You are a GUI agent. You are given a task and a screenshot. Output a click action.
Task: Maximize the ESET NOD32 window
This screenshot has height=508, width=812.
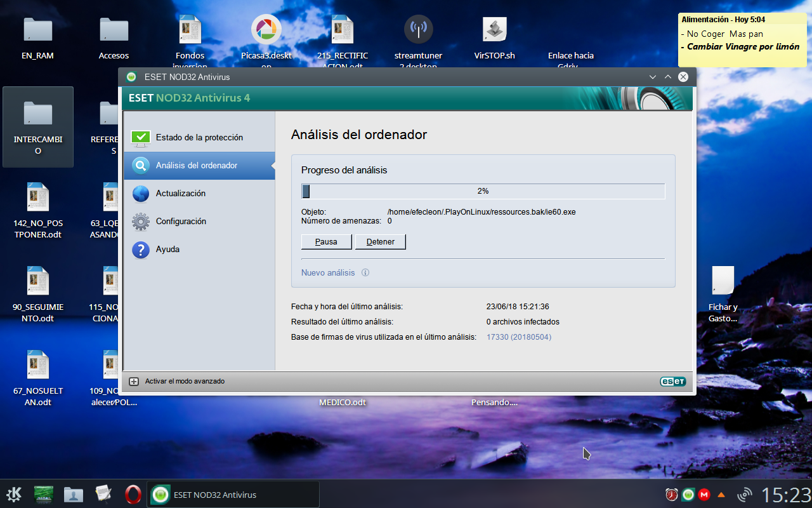(667, 77)
